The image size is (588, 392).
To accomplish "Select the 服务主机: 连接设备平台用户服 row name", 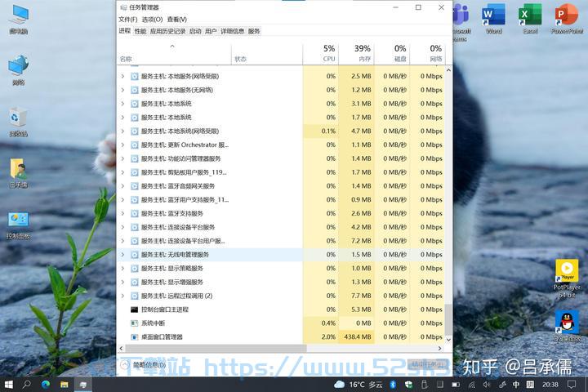I will point(183,241).
